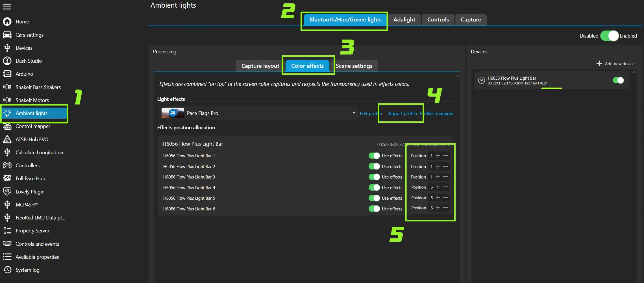The width and height of the screenshot is (644, 283).
Task: Turn off the H6056 Flow Plus device toggle
Action: 618,80
